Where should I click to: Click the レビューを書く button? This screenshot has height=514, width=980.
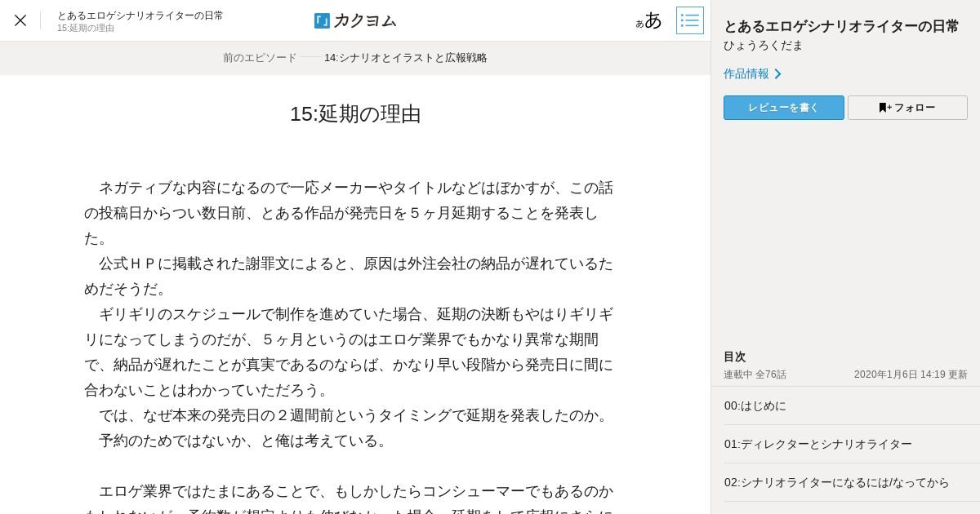784,108
